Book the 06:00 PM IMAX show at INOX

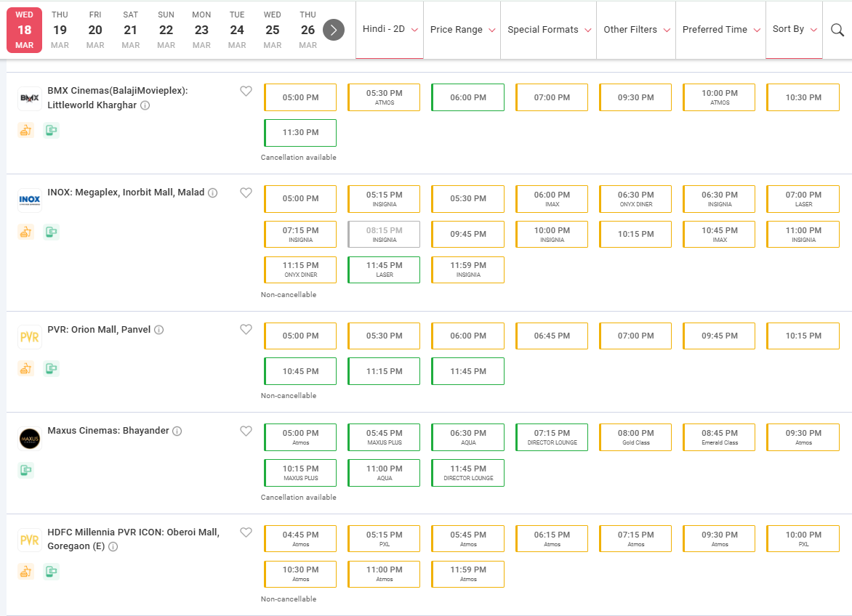[x=552, y=199]
